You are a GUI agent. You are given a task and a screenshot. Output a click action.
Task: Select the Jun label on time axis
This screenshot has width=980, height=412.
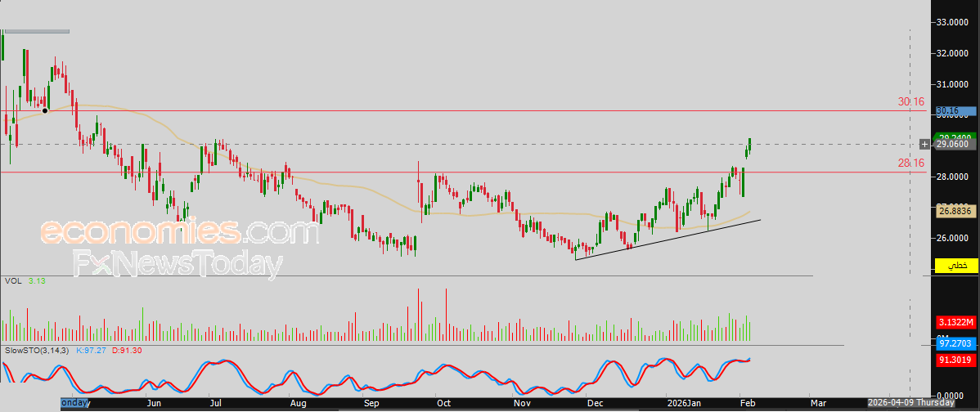[154, 403]
